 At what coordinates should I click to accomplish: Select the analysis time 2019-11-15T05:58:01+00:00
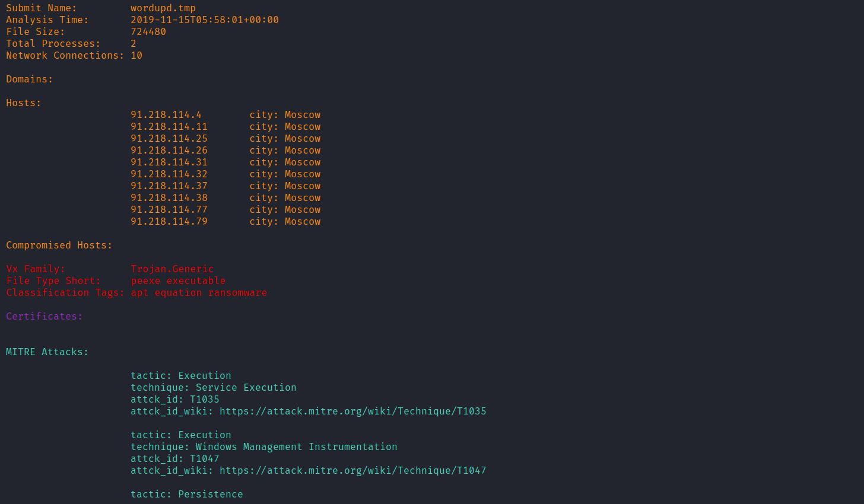coord(205,20)
